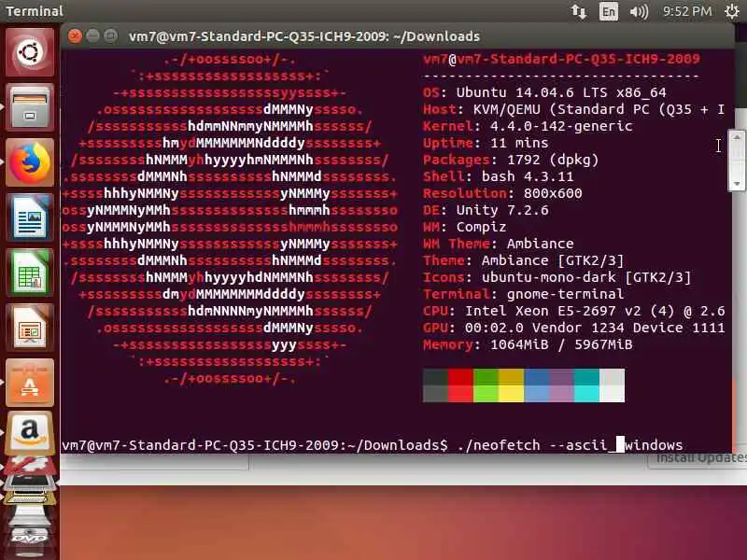Screen dimensions: 747x560
Task: Click the 'Uptime: 11 mins' line
Action: click(x=486, y=143)
